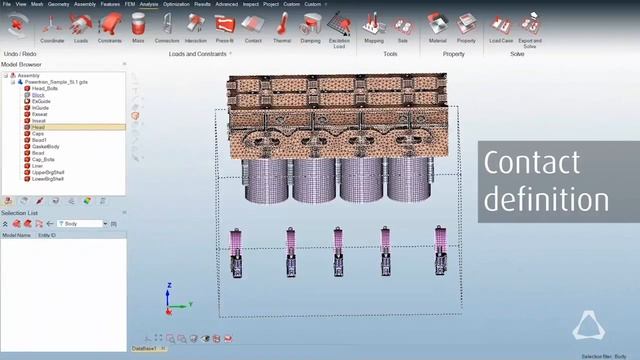Image resolution: width=640 pixels, height=360 pixels.
Task: Toggle visibility icon of ExGuide part
Action: (x=27, y=101)
